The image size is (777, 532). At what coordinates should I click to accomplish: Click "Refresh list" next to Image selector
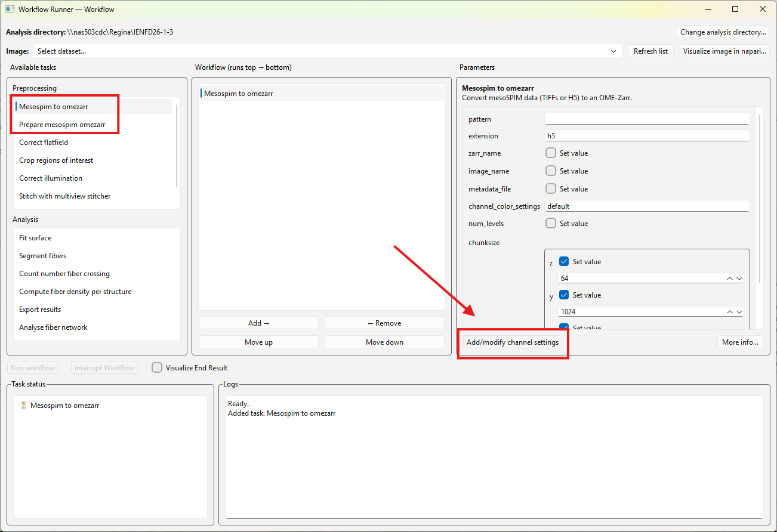(x=650, y=51)
